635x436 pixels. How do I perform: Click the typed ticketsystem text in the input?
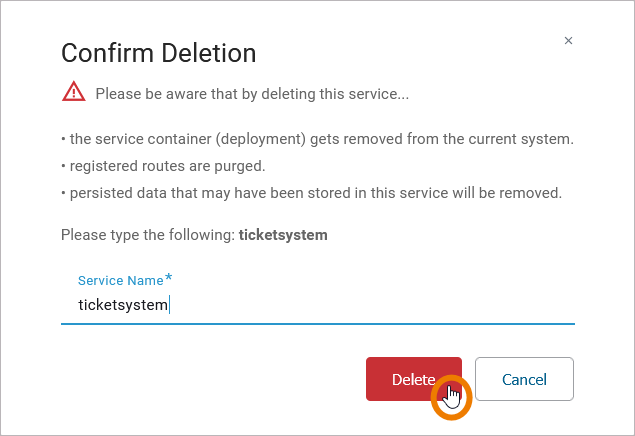click(123, 305)
